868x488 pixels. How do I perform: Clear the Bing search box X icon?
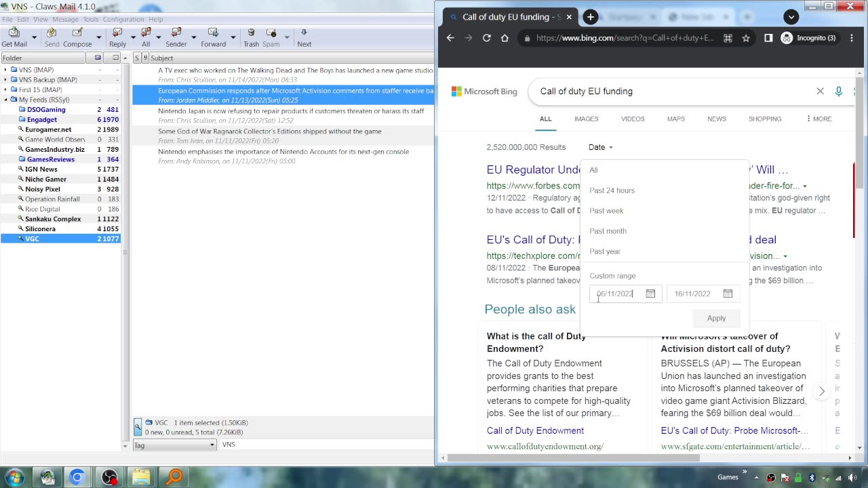[x=820, y=91]
